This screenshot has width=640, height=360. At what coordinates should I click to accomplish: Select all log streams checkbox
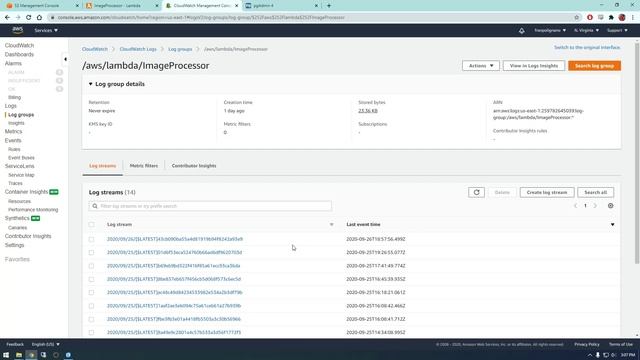[91, 224]
